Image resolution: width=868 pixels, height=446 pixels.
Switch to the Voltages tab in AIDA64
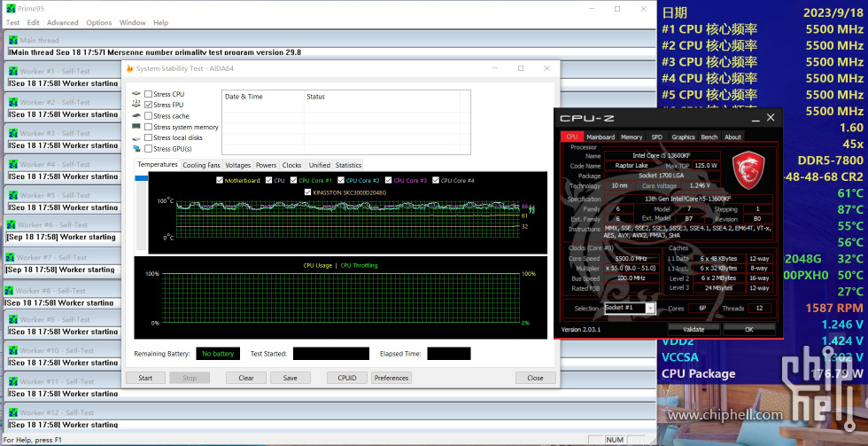238,165
